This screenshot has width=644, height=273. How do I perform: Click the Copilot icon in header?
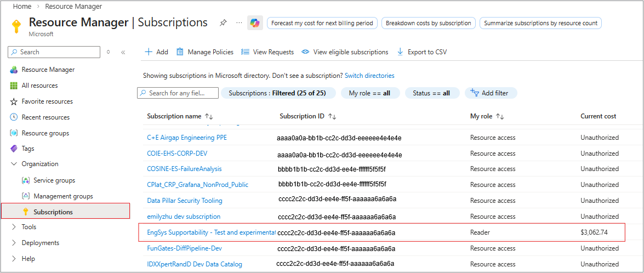coord(255,23)
